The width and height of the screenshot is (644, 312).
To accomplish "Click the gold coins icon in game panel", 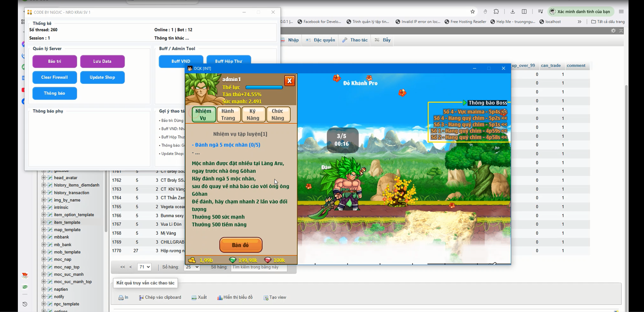I will [x=192, y=260].
